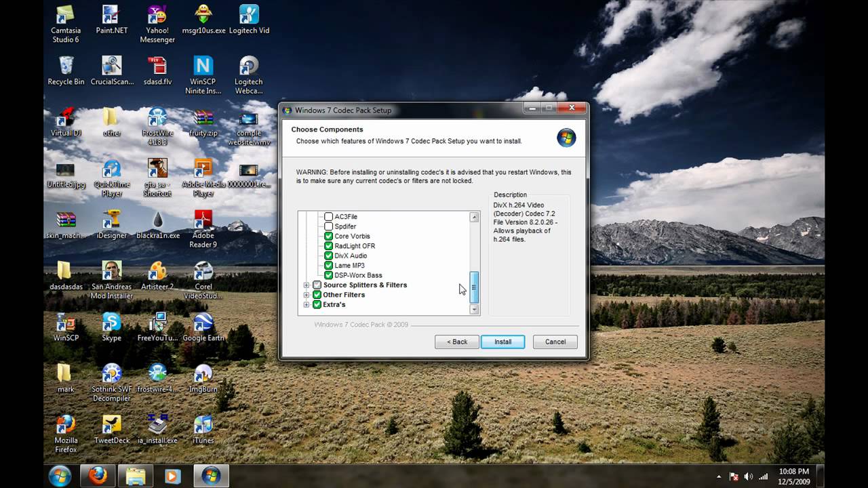Select the Recycle Bin desktop icon
This screenshot has height=488, width=868.
click(66, 70)
